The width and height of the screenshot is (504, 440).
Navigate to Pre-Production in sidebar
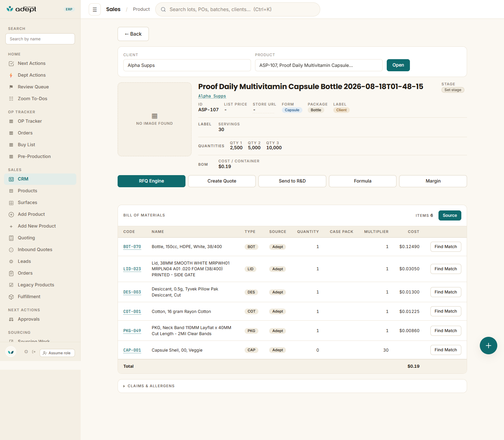(40, 157)
